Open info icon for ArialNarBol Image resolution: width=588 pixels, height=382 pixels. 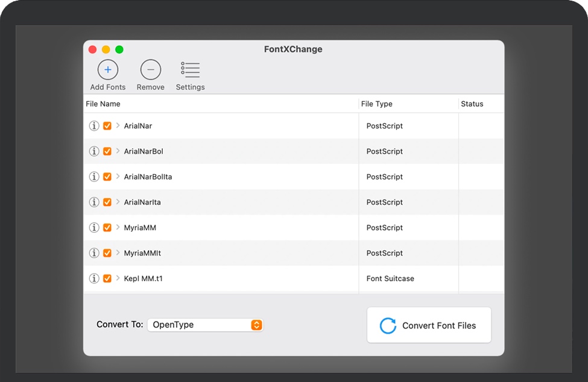[94, 151]
